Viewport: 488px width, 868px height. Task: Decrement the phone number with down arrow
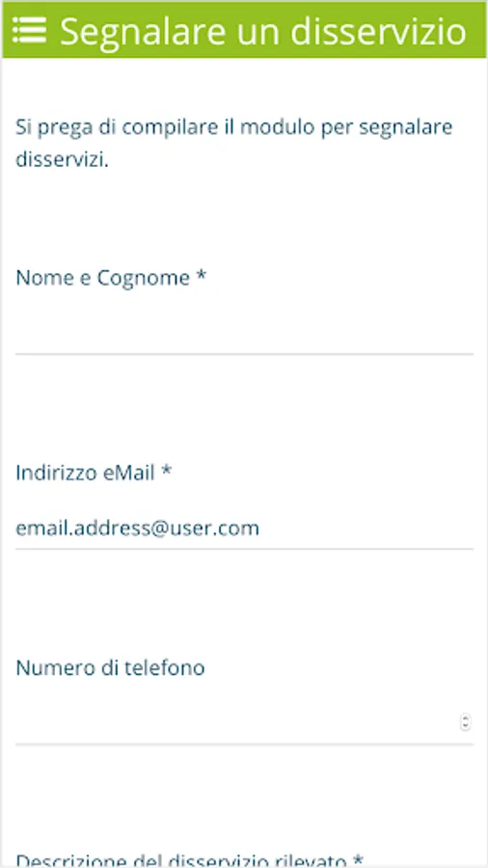point(465,726)
